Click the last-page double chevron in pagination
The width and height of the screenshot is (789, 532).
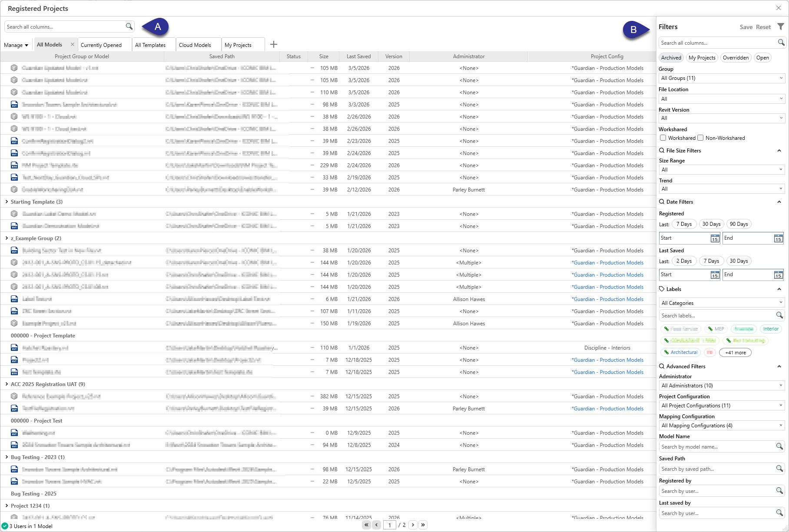[x=423, y=525]
